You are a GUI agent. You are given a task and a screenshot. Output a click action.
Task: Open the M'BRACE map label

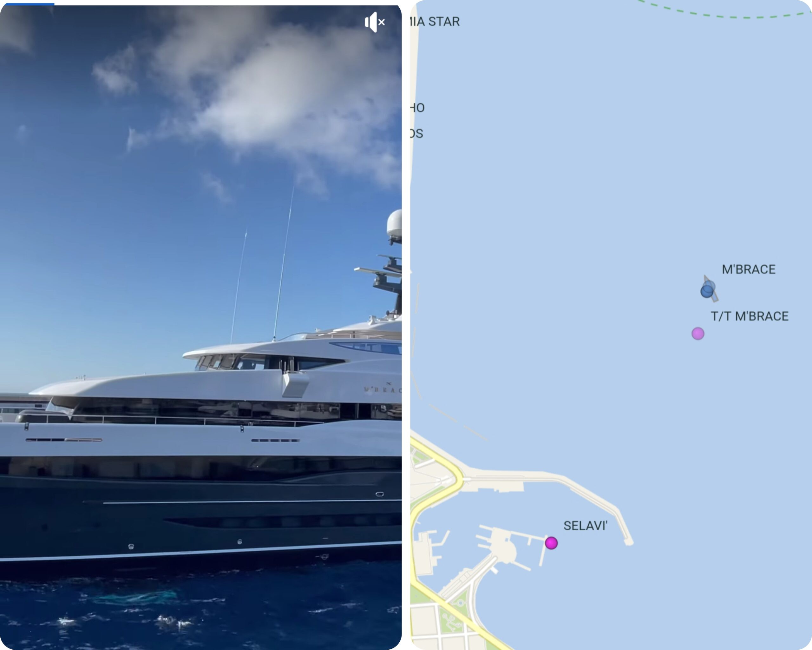pos(749,269)
